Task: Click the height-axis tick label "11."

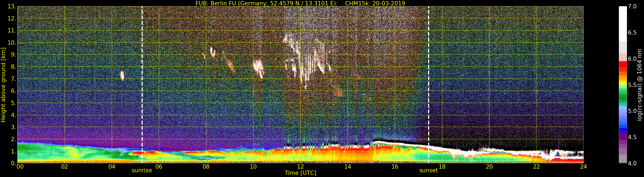Action: click(x=12, y=31)
